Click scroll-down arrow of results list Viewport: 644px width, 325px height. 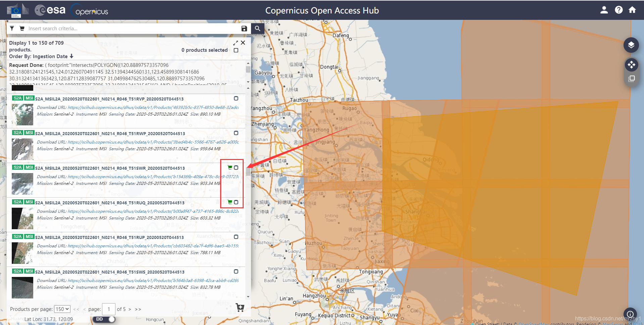coord(248,297)
